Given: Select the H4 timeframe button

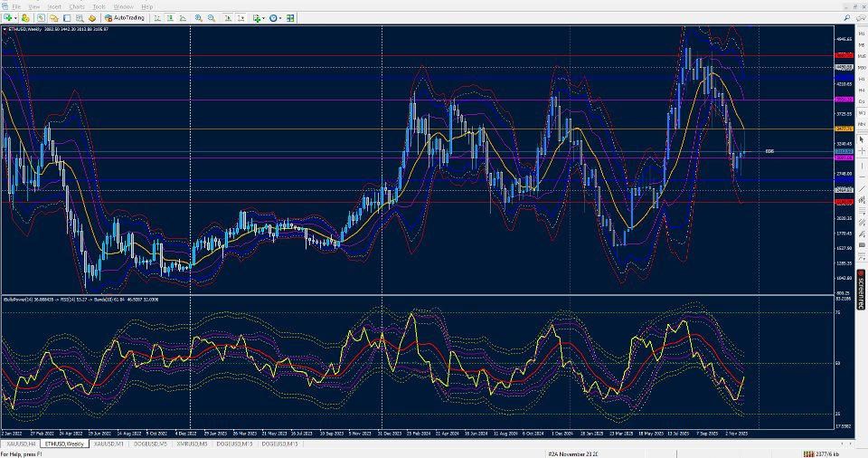Looking at the screenshot, I should 862,91.
